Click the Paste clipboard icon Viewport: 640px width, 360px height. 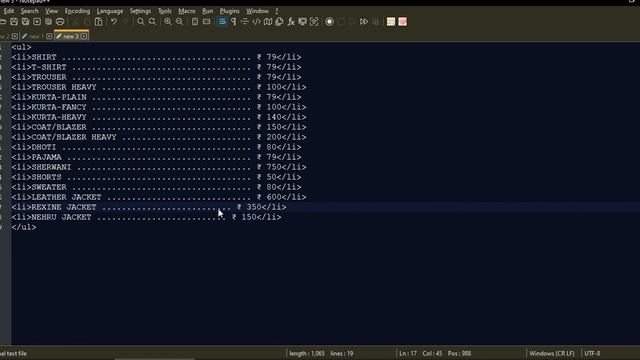pos(98,22)
